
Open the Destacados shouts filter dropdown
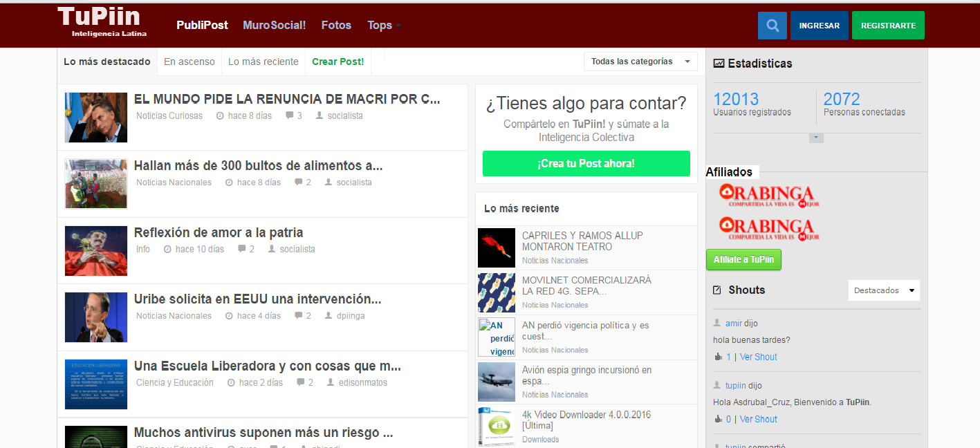(884, 290)
